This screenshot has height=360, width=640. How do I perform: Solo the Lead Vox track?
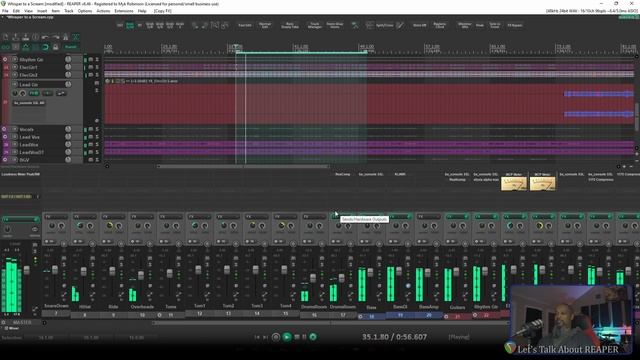click(97, 137)
